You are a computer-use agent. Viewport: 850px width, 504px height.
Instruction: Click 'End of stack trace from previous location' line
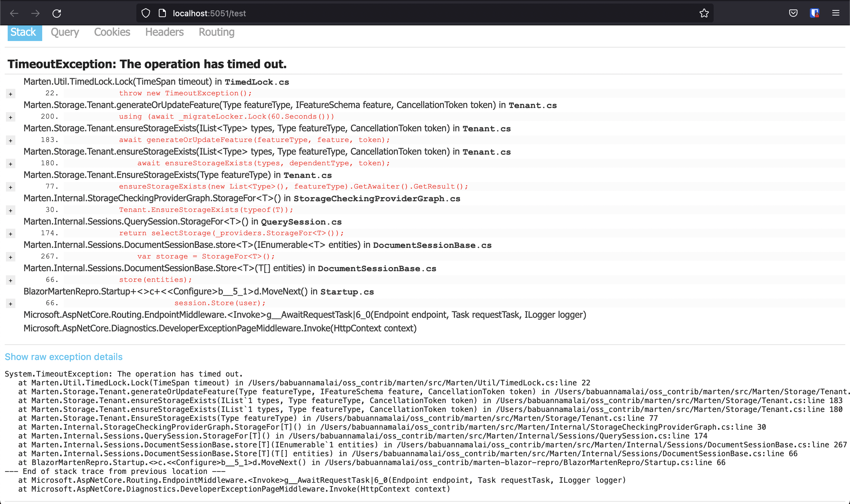click(115, 472)
